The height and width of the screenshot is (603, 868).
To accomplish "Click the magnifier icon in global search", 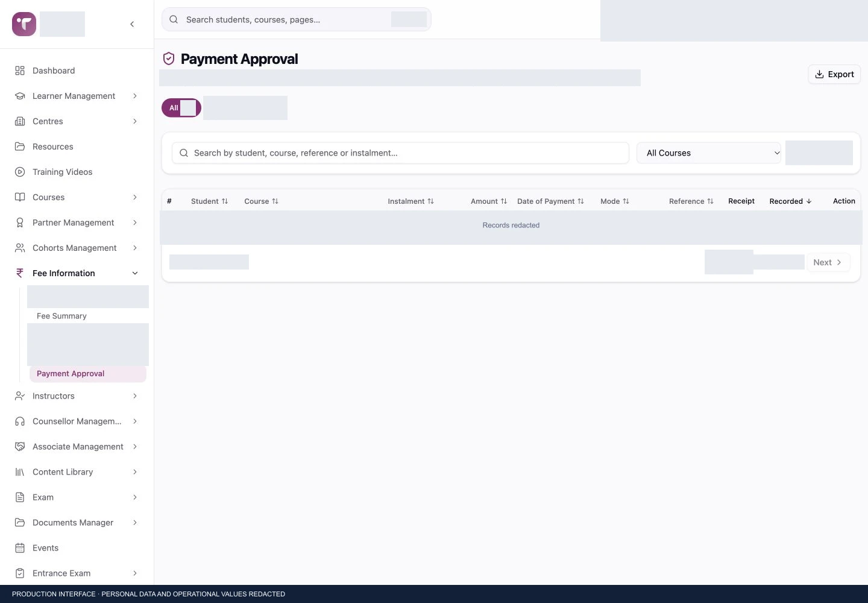I will 174,19.
